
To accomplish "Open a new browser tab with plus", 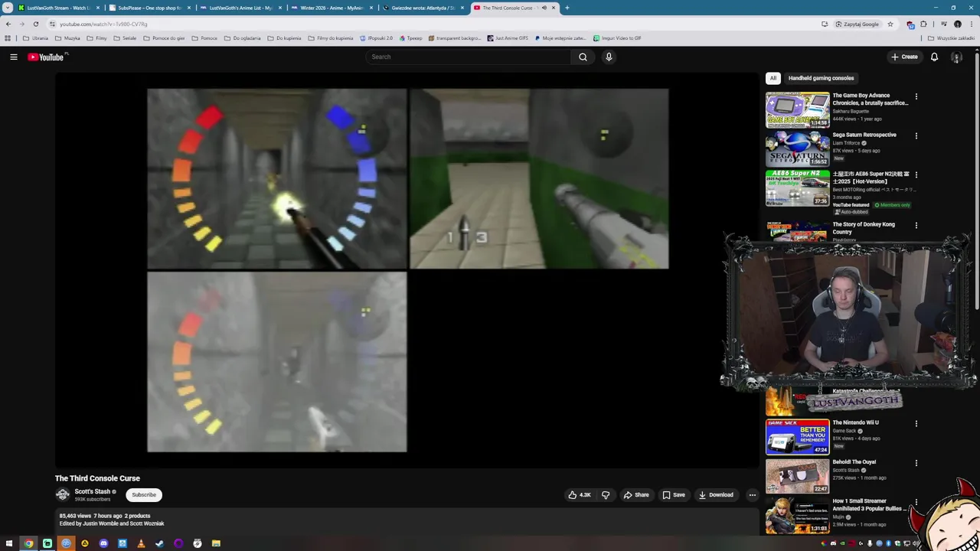I will (x=567, y=8).
